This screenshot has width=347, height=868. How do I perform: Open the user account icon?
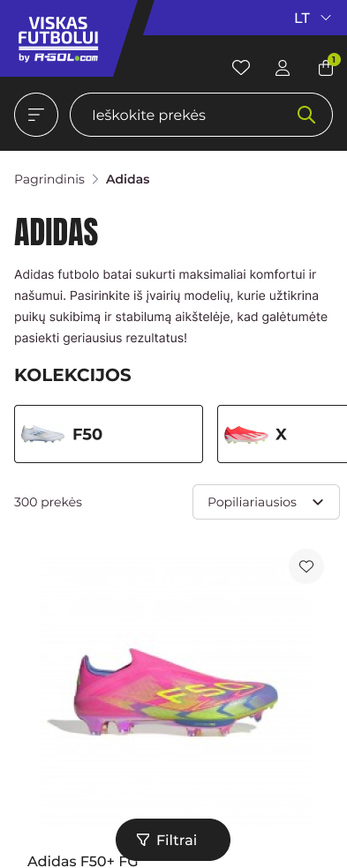point(283,68)
